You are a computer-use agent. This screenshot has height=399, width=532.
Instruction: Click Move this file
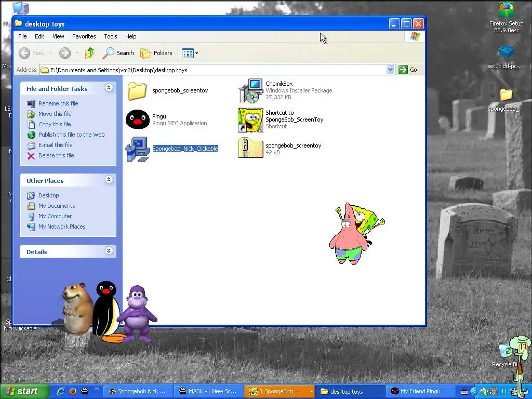55,114
